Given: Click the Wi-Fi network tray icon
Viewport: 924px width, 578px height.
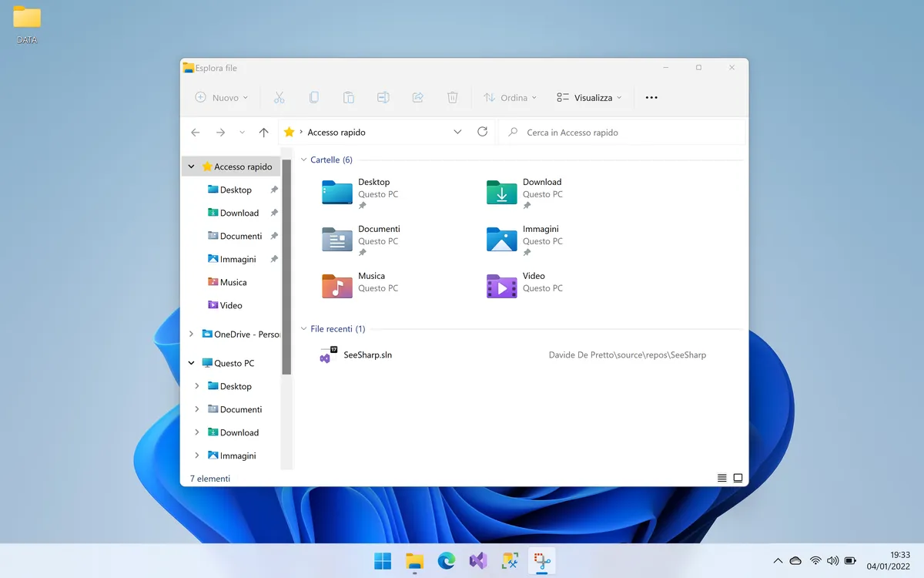Looking at the screenshot, I should click(815, 560).
